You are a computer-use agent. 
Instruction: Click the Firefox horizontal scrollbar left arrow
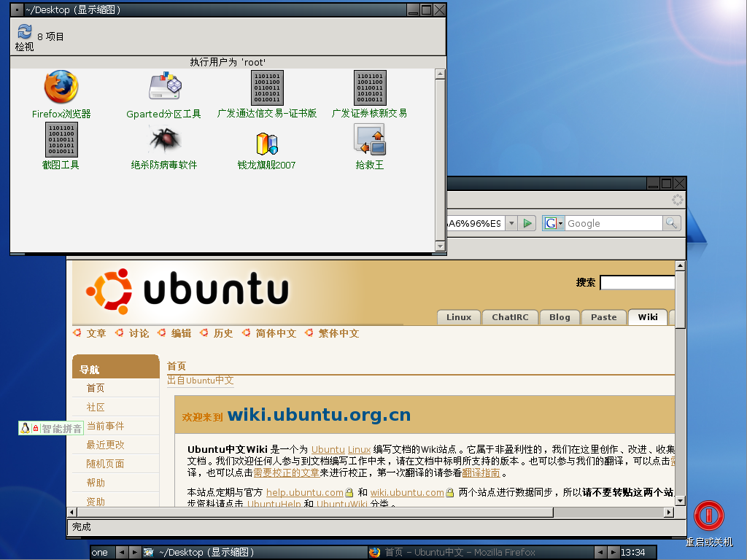click(x=72, y=513)
